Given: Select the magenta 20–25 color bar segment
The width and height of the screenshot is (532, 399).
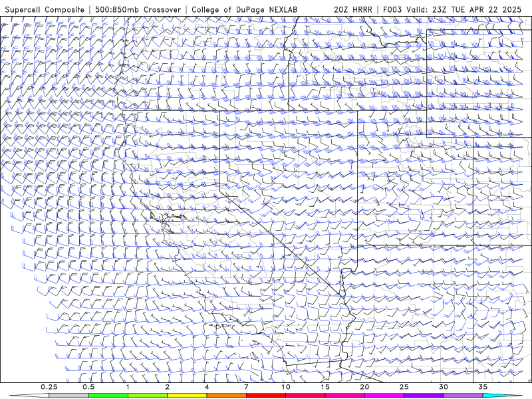Looking at the screenshot, I should 384,396.
